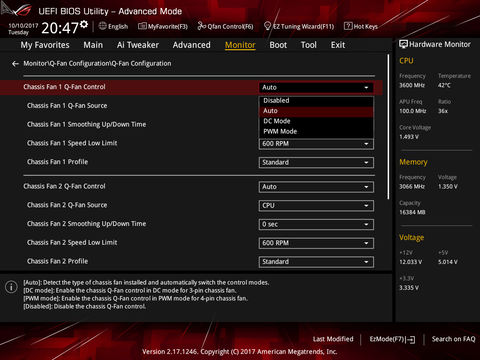Click the 3600 MHz CPU frequency value

tap(412, 85)
